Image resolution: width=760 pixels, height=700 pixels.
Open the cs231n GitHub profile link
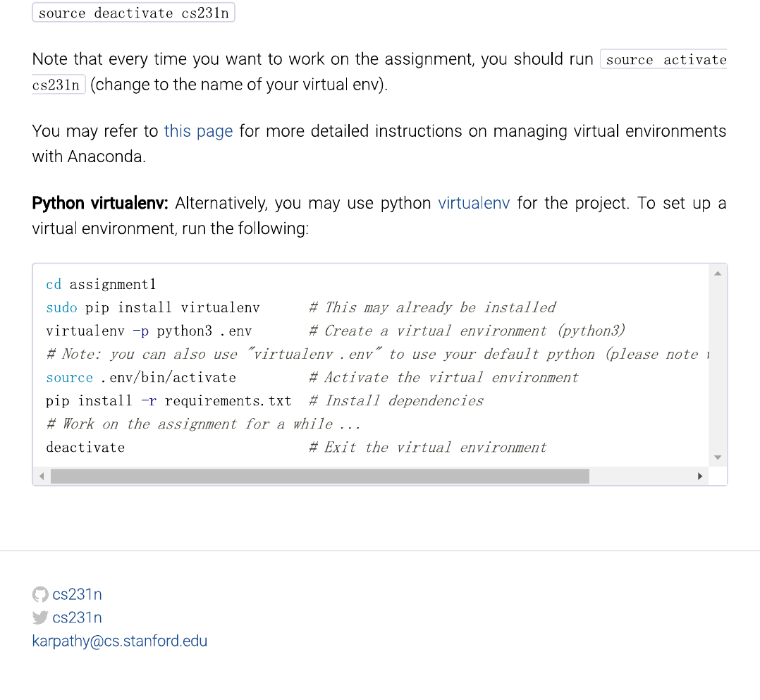pos(77,594)
